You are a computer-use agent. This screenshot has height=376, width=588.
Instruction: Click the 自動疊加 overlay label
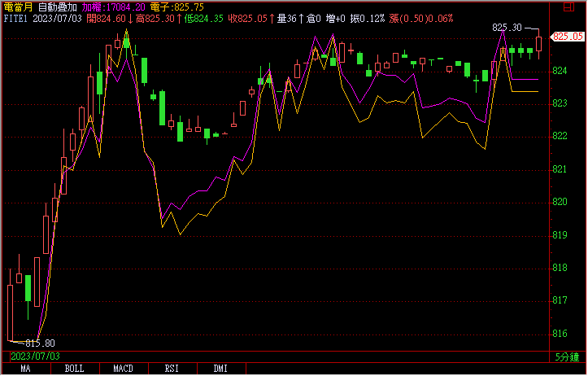click(58, 7)
